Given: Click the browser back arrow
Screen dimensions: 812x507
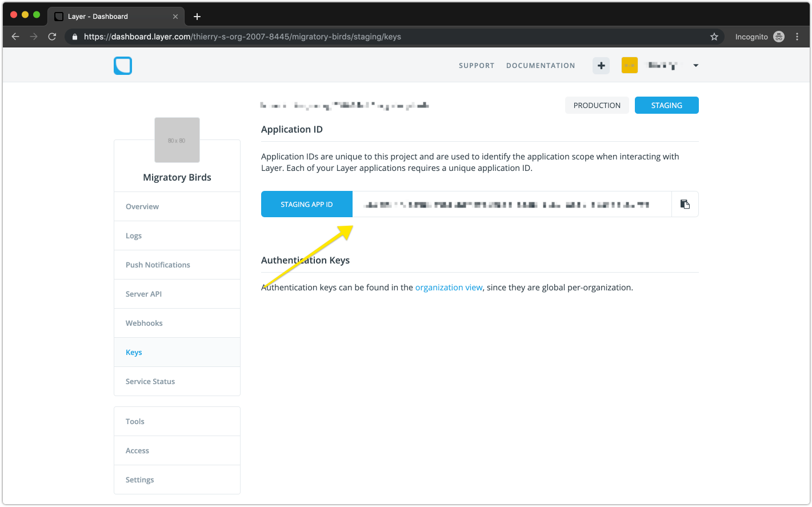Looking at the screenshot, I should [x=15, y=37].
